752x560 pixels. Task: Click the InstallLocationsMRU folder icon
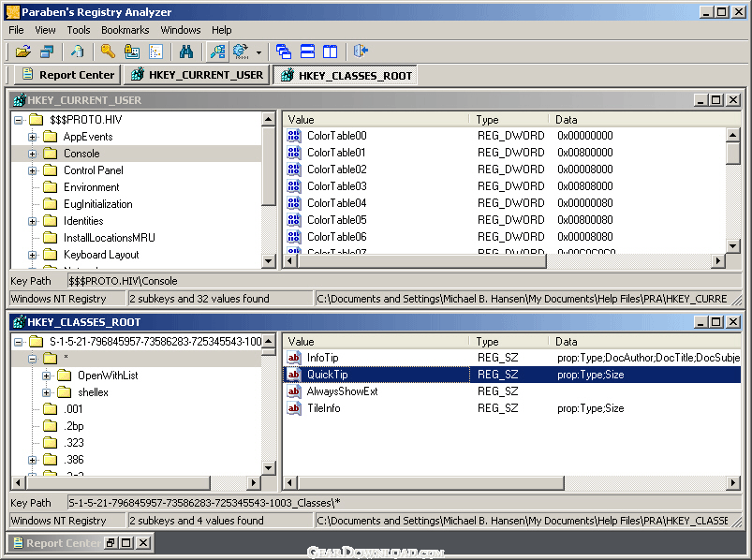point(51,237)
